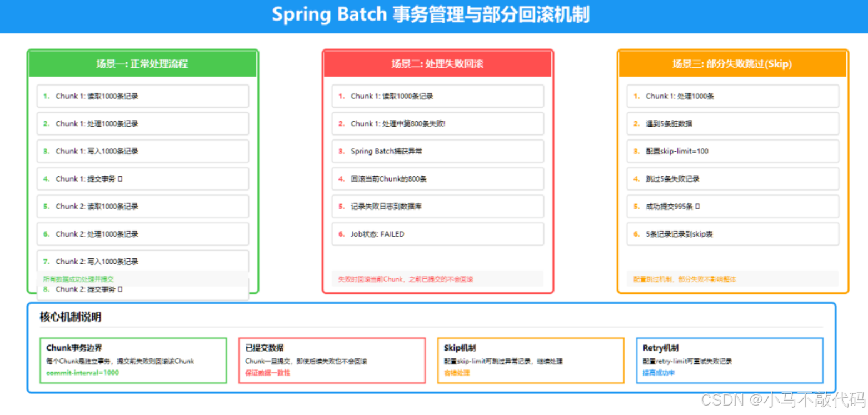Select 'Chunk 1: 读取1000条记录' in scenario one

(143, 96)
